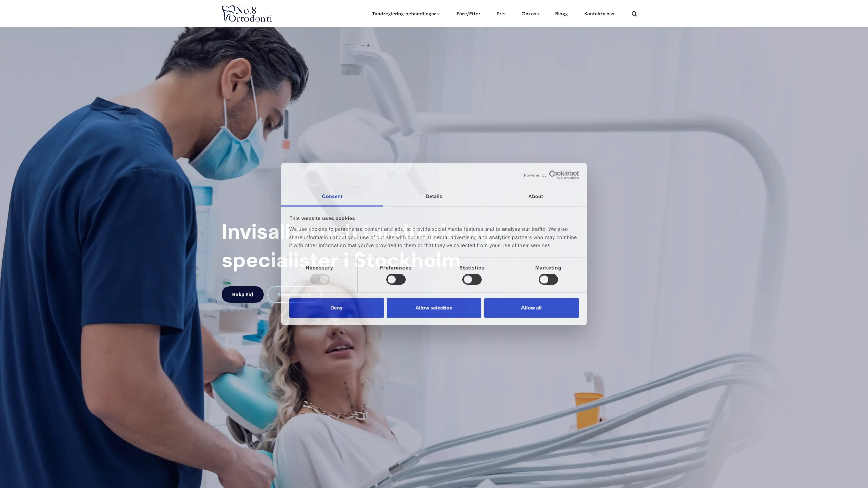Toggle the Necessary cookies switch

click(x=319, y=279)
